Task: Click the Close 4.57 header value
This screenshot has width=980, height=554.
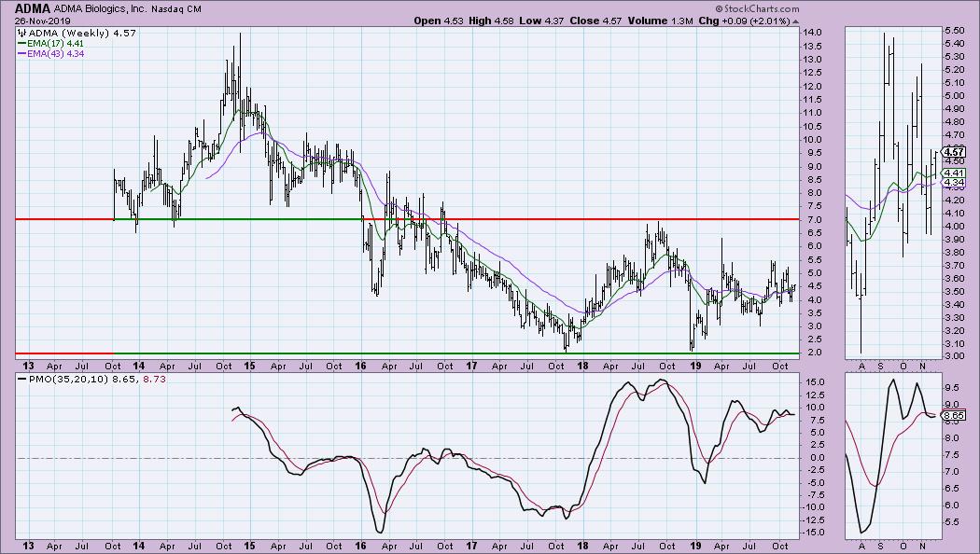Action: pyautogui.click(x=595, y=21)
